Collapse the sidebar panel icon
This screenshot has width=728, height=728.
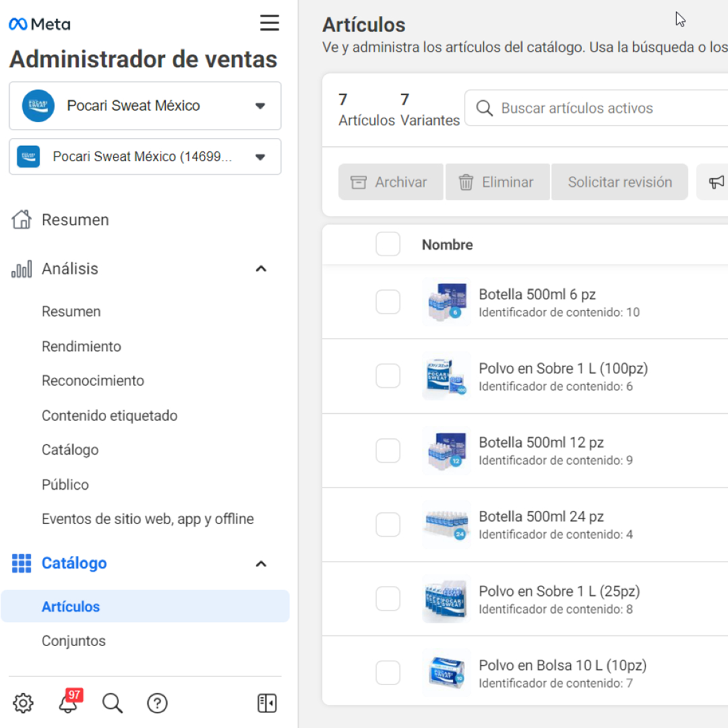click(267, 703)
